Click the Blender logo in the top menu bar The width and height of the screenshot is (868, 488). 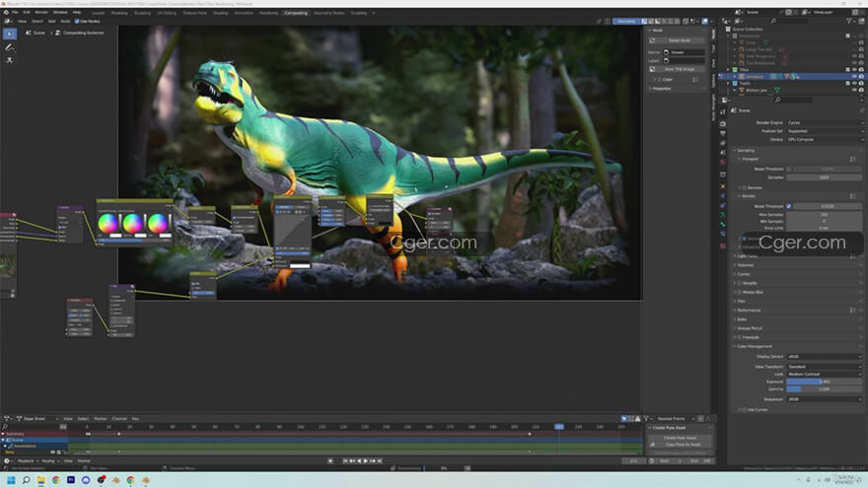(6, 12)
